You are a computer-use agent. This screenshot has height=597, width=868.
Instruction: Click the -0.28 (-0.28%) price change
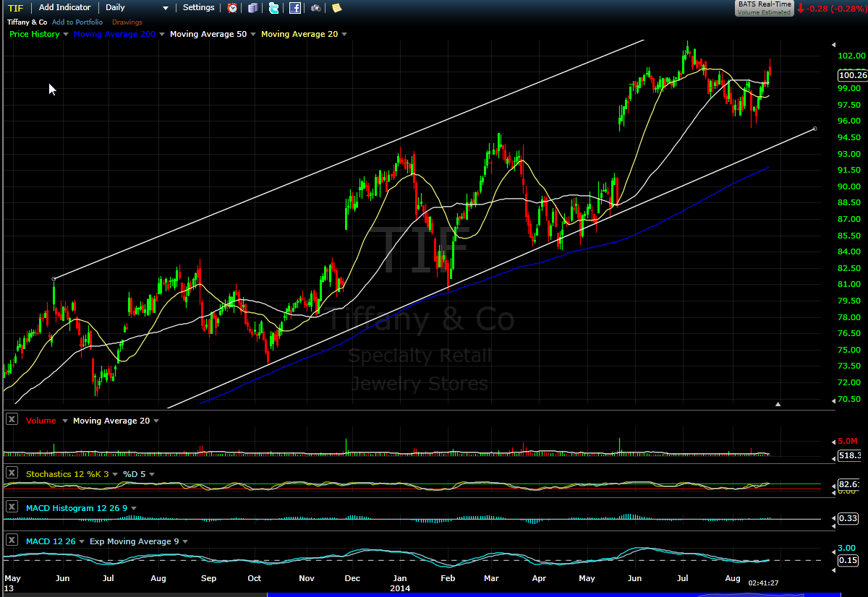pyautogui.click(x=836, y=8)
